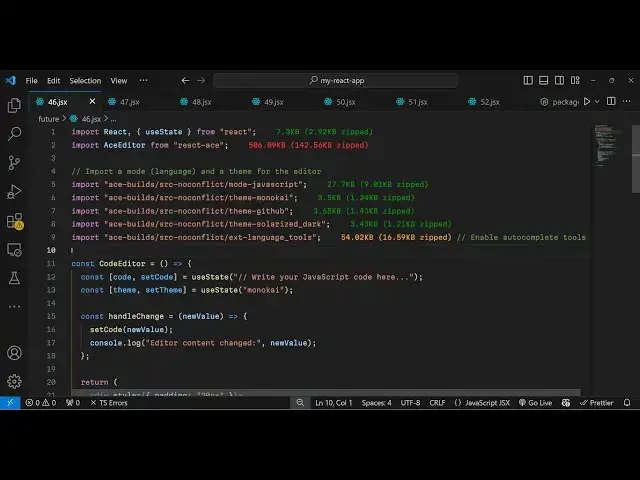
Task: Click the Prettier status item
Action: pos(596,403)
